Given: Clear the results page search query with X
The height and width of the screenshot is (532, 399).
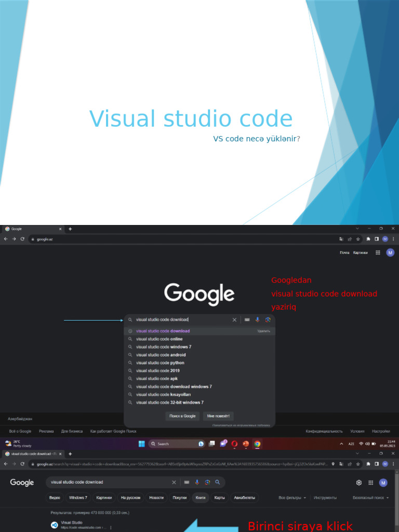Looking at the screenshot, I should (x=174, y=482).
